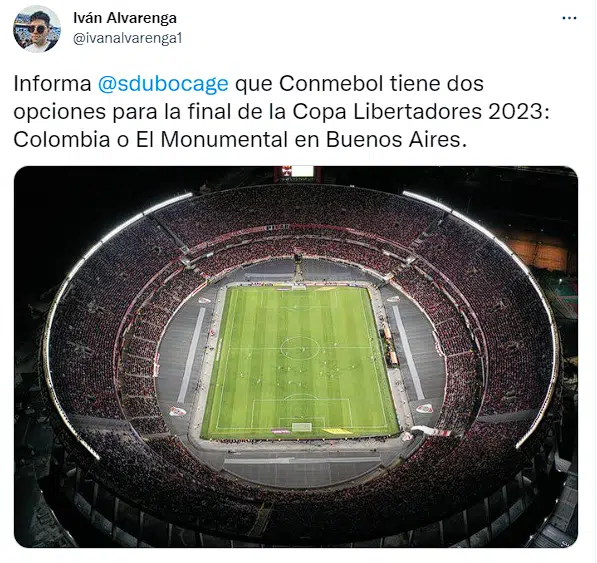Click the team benches beside the pitch
Viewport: 597px width, 563px height.
(390, 348)
